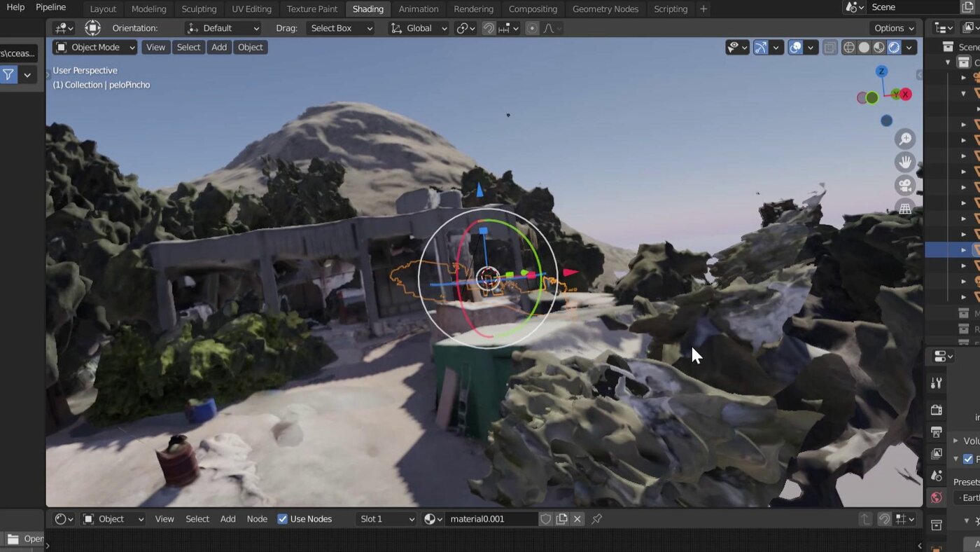Switch to the Geometry Nodes tab
The width and height of the screenshot is (980, 552).
605,9
